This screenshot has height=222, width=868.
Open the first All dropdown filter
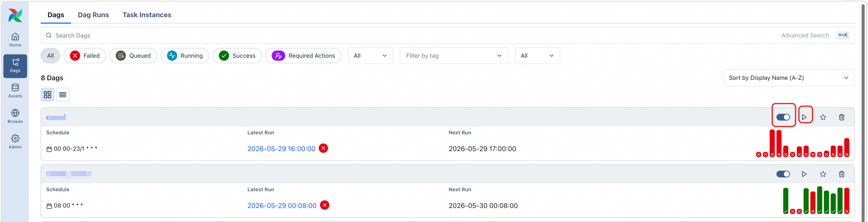point(370,56)
